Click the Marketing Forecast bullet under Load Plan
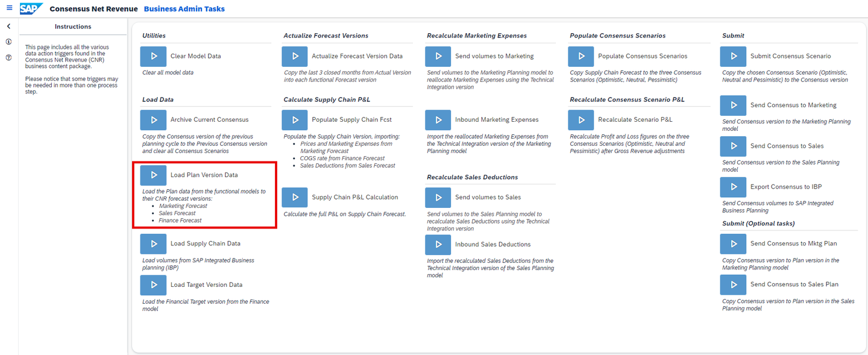 (183, 206)
